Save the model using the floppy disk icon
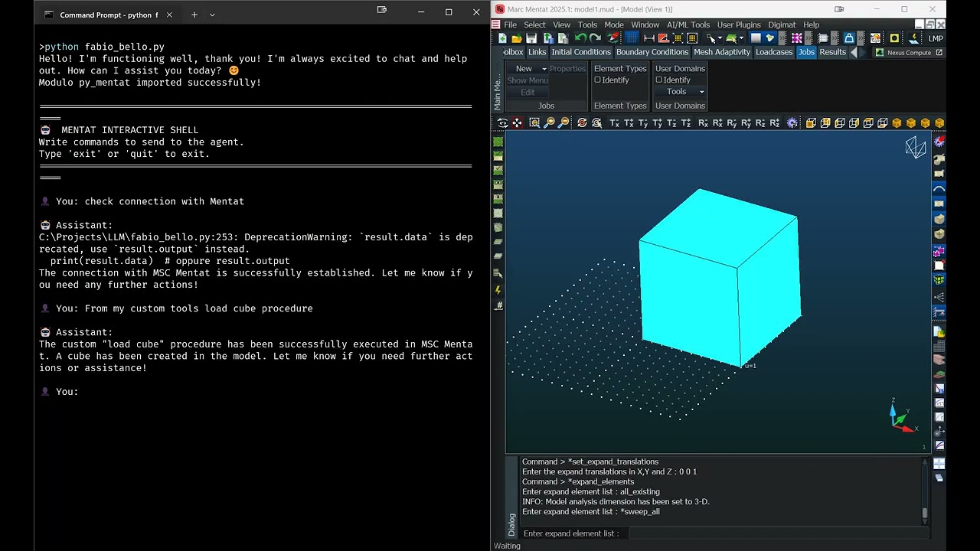The width and height of the screenshot is (980, 551). [x=531, y=38]
